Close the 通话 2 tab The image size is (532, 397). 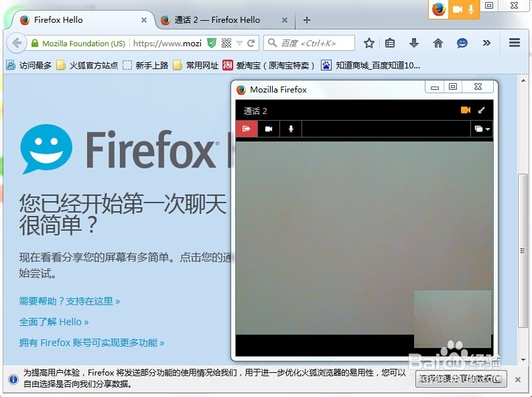[285, 20]
